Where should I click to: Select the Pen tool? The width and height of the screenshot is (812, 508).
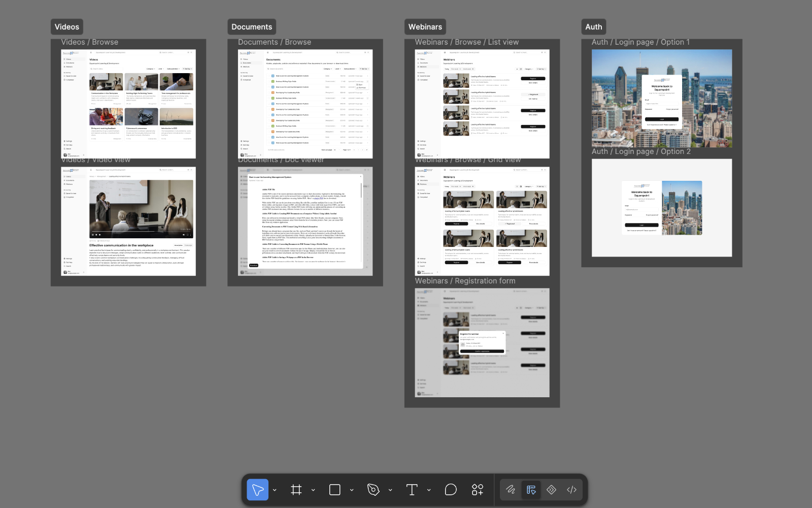[x=374, y=490]
